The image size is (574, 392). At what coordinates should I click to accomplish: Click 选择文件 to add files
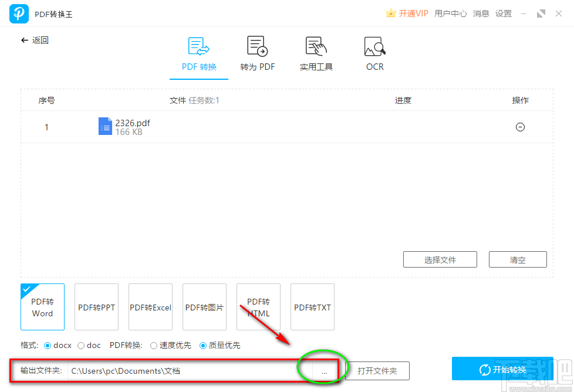(x=440, y=259)
